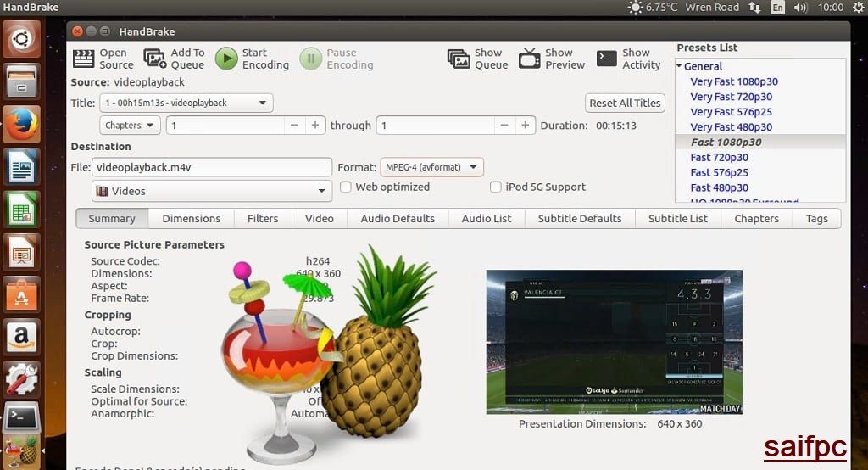This screenshot has width=868, height=470.
Task: Open Ubuntu Dash from the launcher
Action: click(x=21, y=39)
